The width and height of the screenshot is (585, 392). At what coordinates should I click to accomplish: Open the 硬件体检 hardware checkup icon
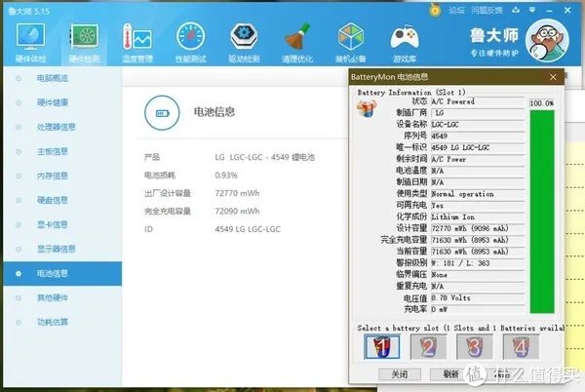tap(30, 43)
